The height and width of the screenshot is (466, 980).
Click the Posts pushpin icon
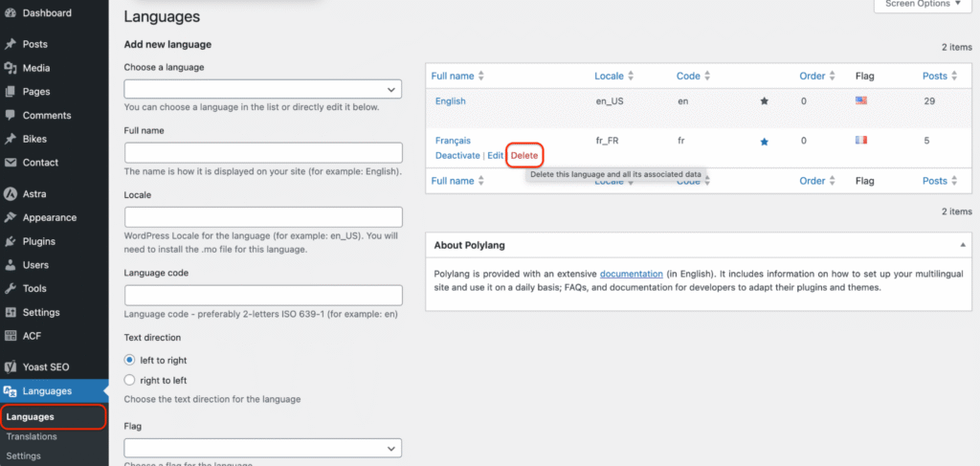(x=10, y=44)
